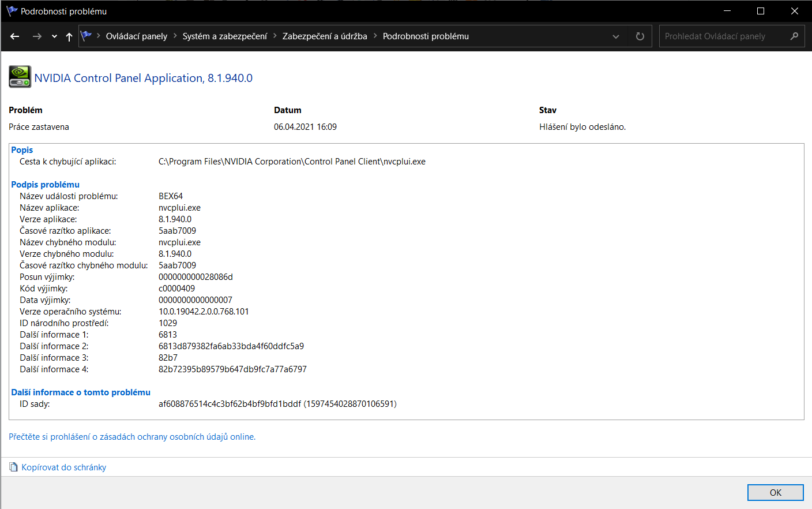Click the Práce zastavena problem text

pyautogui.click(x=39, y=127)
